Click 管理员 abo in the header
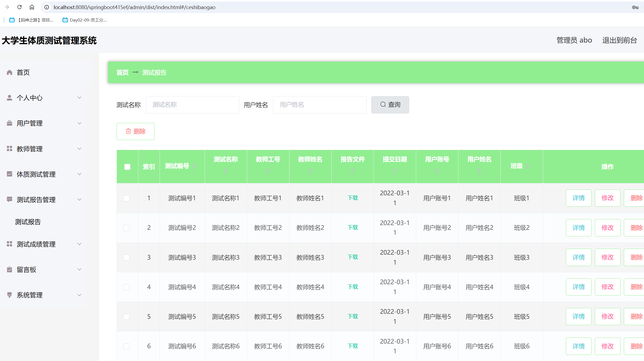Screen dimensions: 644x361 [574, 40]
